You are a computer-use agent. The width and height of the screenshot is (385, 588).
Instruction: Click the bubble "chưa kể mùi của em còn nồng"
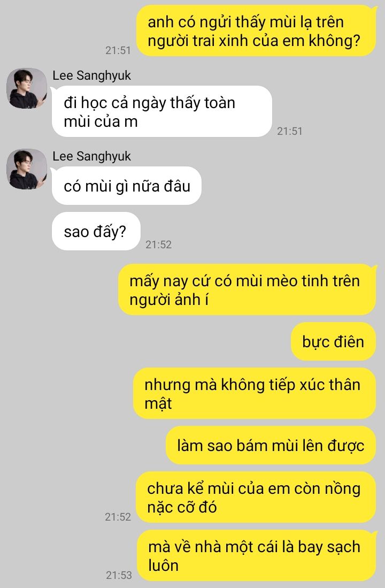point(256,497)
